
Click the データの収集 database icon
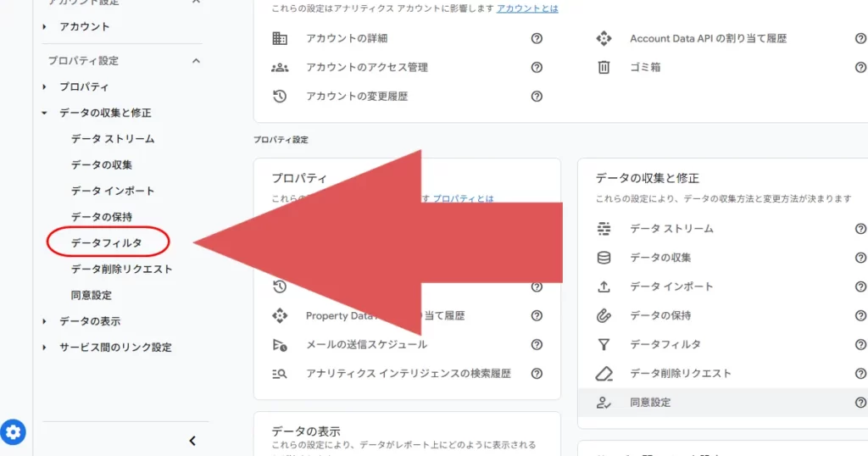(604, 258)
